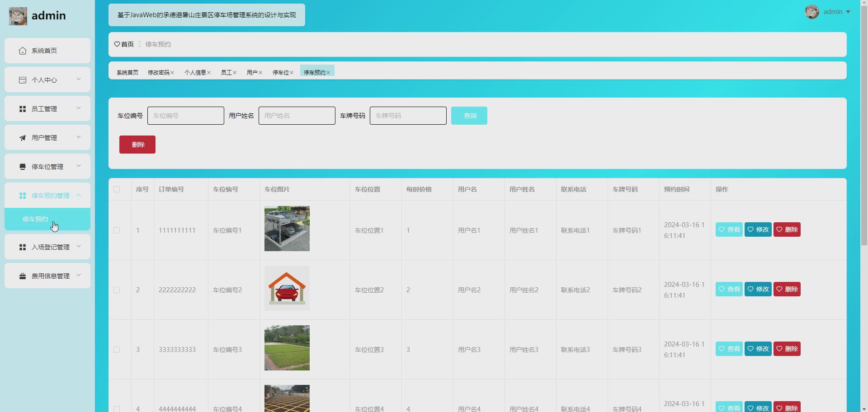Click the 车牌号码 input field
This screenshot has height=412, width=868.
click(x=408, y=116)
